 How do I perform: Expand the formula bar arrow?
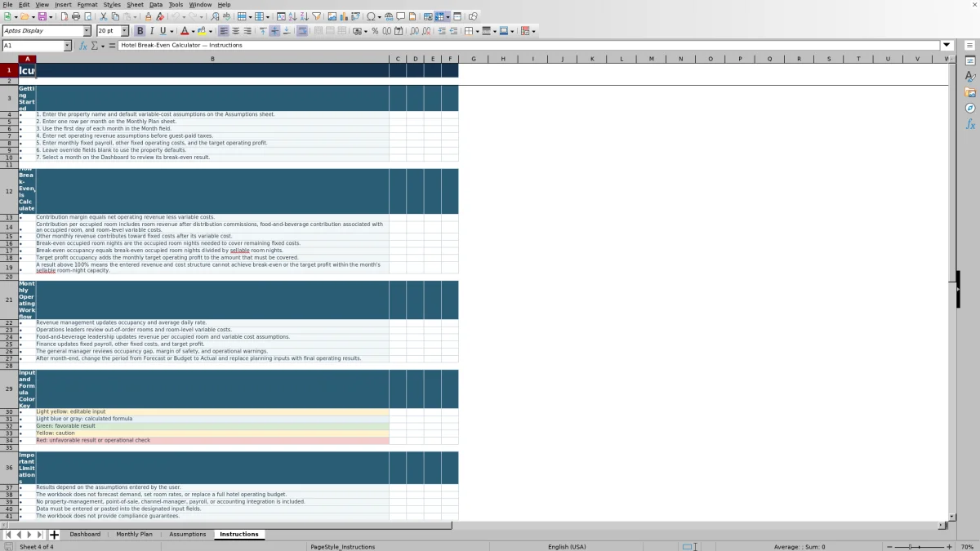947,46
